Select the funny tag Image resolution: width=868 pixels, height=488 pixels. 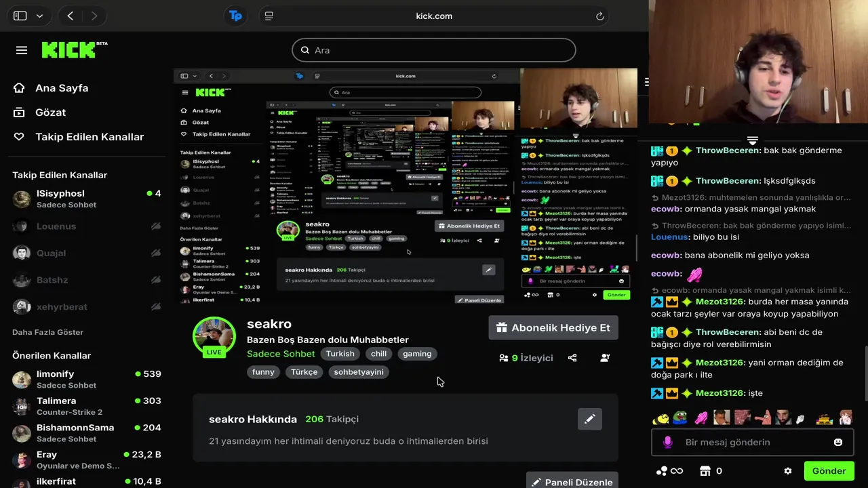click(263, 372)
